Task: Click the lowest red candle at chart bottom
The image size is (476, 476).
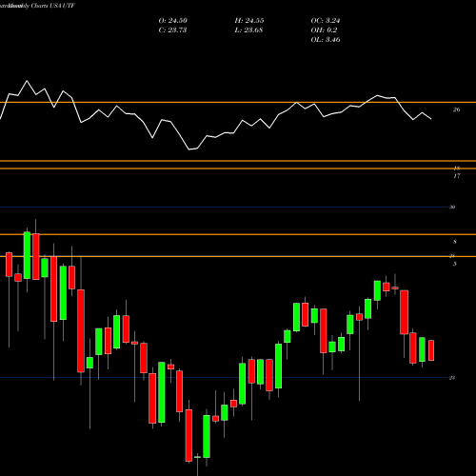Action: coord(188,435)
